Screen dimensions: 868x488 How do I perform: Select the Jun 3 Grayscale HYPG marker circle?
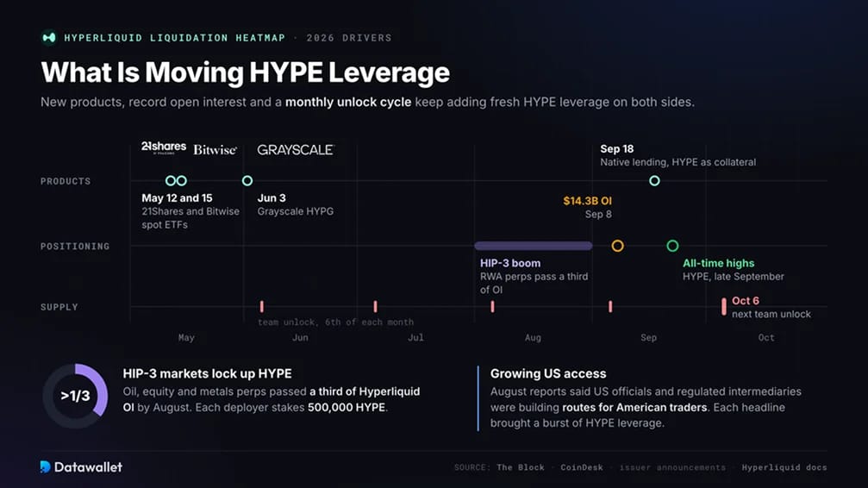point(247,180)
